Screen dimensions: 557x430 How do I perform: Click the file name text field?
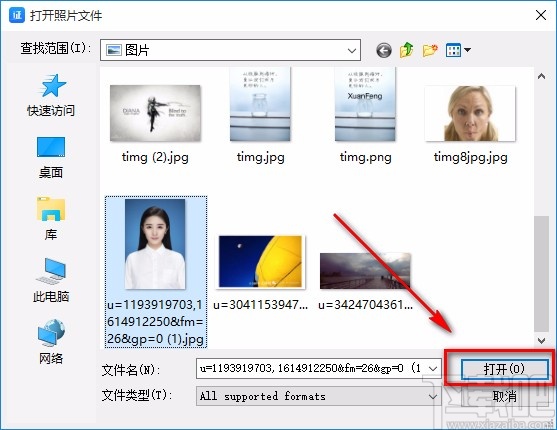311,369
